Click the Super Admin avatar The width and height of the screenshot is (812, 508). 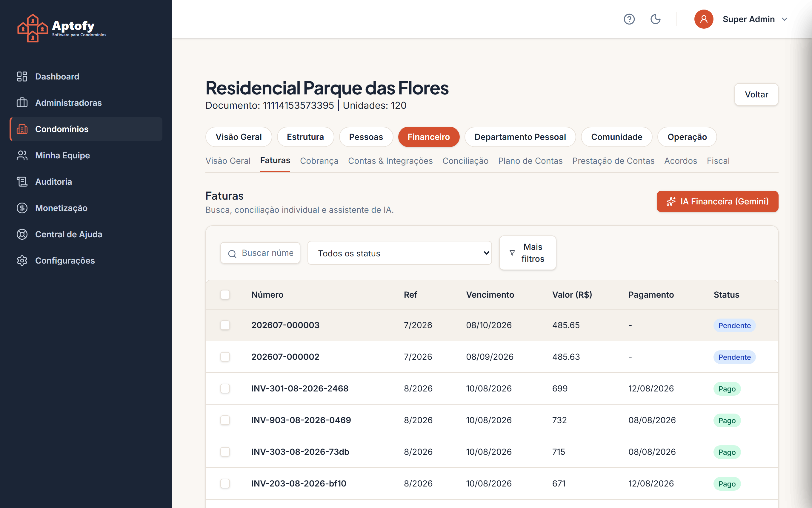pos(704,19)
